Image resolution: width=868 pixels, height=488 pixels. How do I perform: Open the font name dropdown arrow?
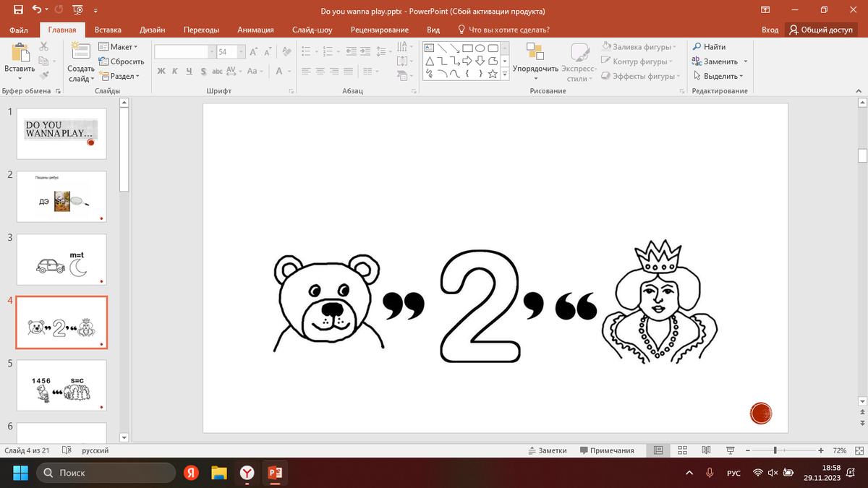(212, 52)
